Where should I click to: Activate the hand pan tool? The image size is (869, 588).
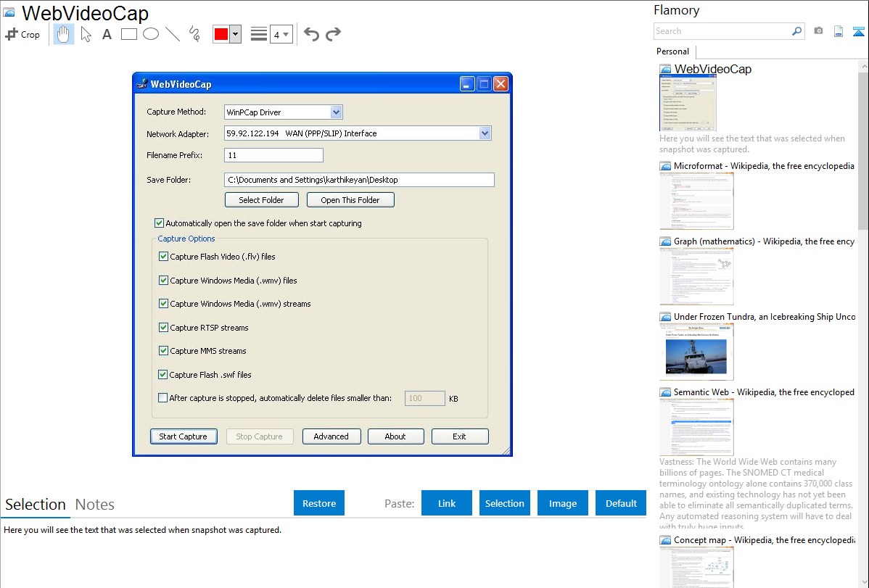point(64,34)
